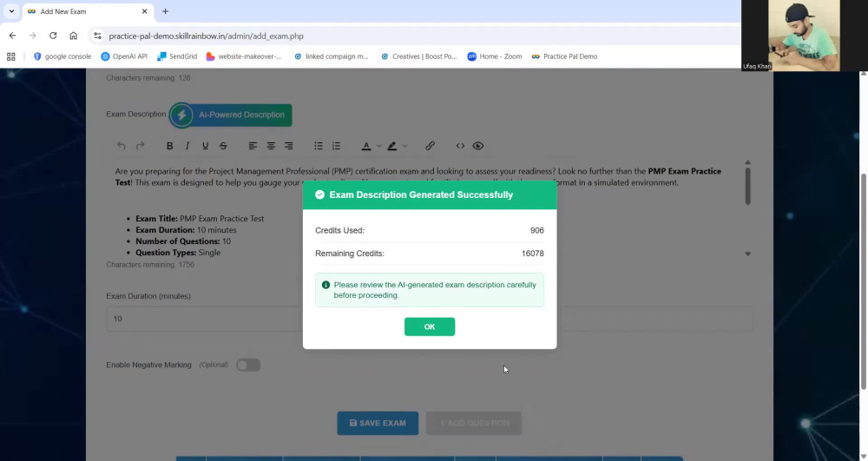Click the redo icon in editor toolbar
The width and height of the screenshot is (868, 461).
tap(140, 146)
